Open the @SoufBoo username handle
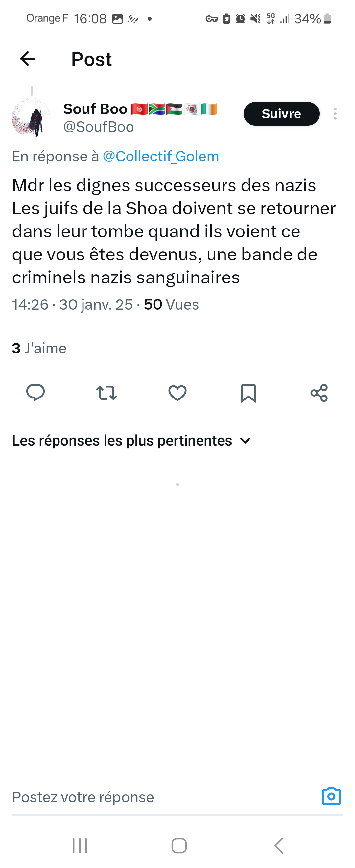 (99, 127)
